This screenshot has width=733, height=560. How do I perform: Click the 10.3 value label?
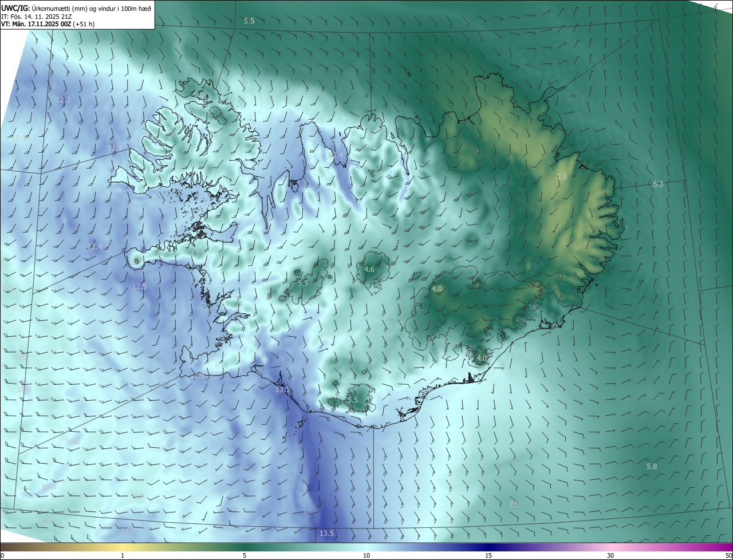pos(19,137)
